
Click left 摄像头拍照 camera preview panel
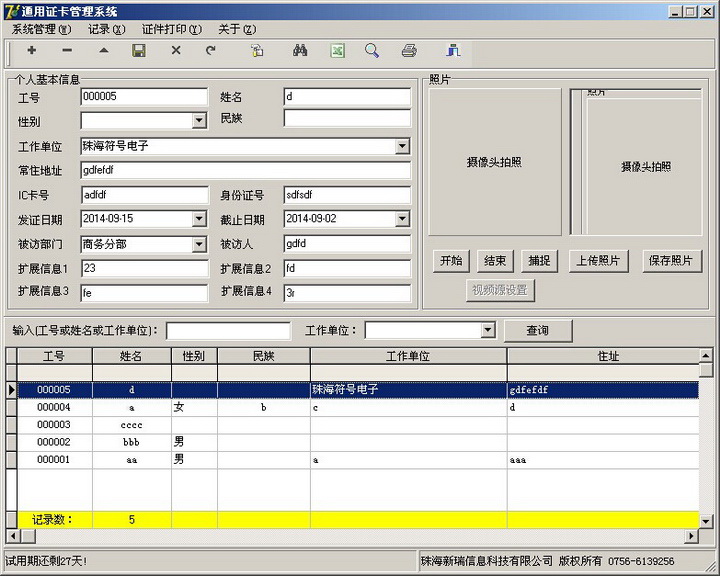[495, 162]
